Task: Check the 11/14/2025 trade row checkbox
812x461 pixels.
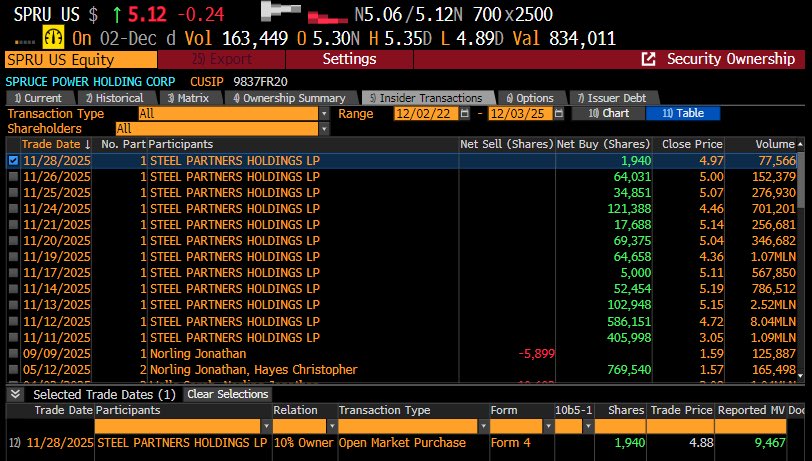Action: point(13,289)
